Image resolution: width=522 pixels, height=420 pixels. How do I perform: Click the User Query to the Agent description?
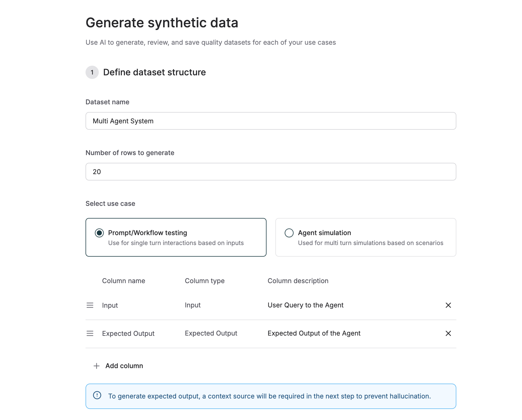[305, 305]
